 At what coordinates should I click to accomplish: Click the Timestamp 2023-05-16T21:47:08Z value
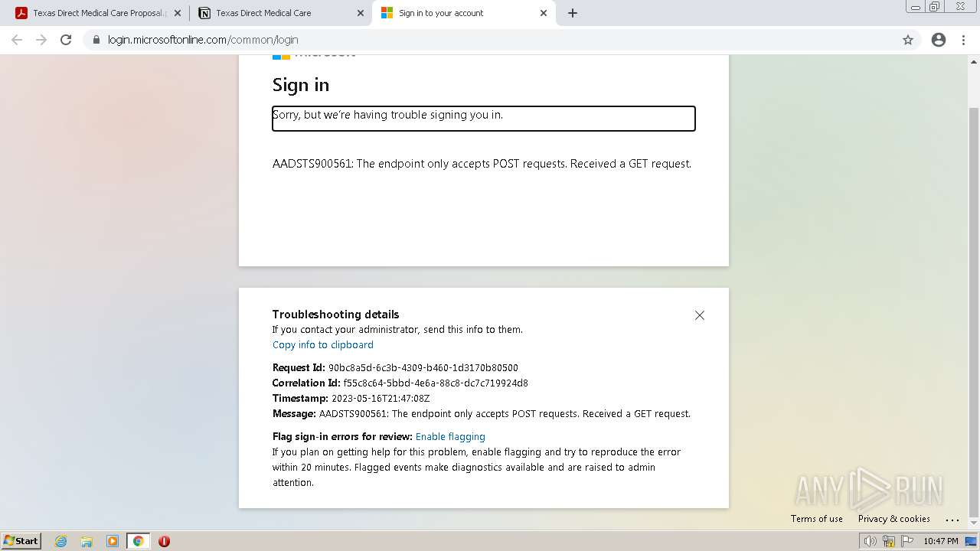(381, 399)
